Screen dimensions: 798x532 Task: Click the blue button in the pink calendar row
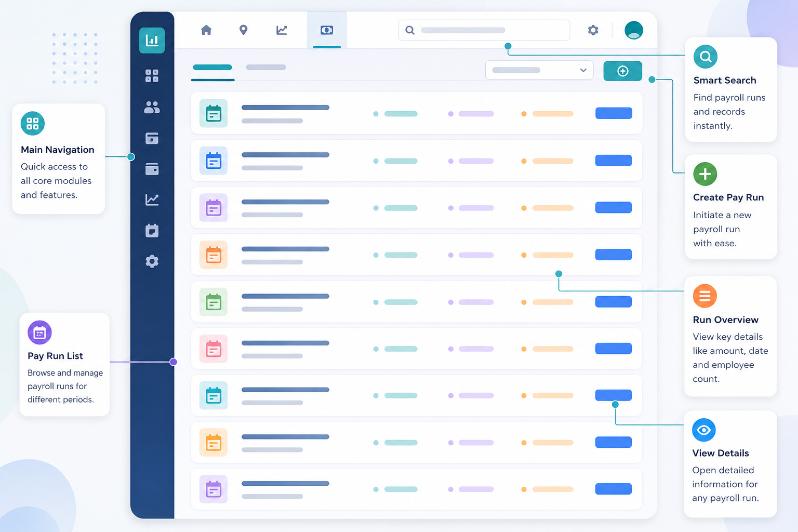[614, 349]
